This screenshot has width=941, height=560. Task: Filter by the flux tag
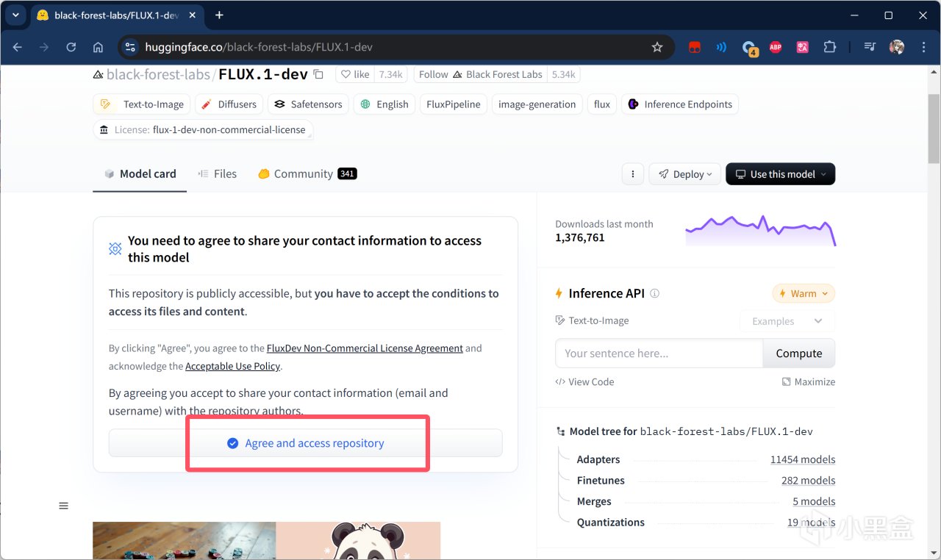tap(602, 104)
